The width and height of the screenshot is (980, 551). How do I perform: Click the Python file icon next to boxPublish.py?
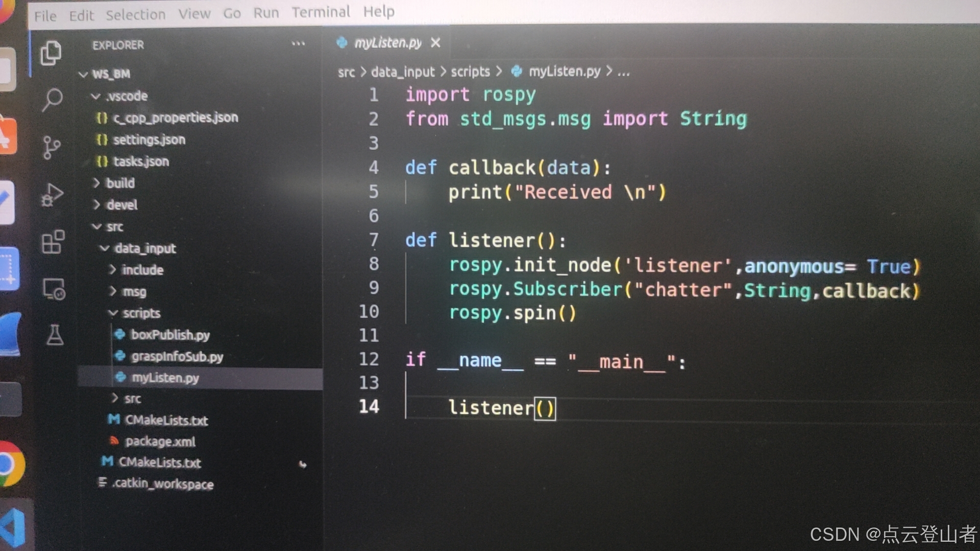pos(120,335)
